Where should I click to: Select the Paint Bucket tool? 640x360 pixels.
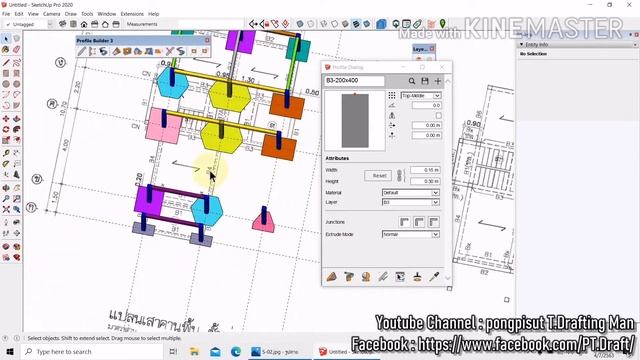6,49
